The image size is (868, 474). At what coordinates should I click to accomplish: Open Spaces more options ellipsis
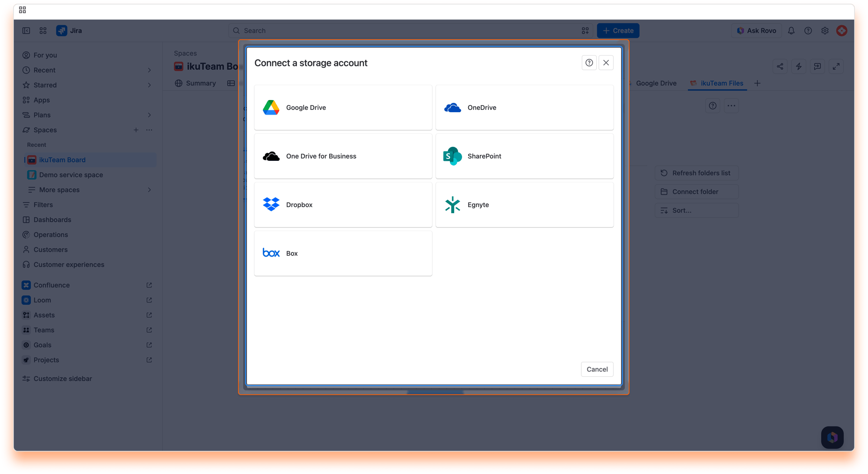click(149, 130)
